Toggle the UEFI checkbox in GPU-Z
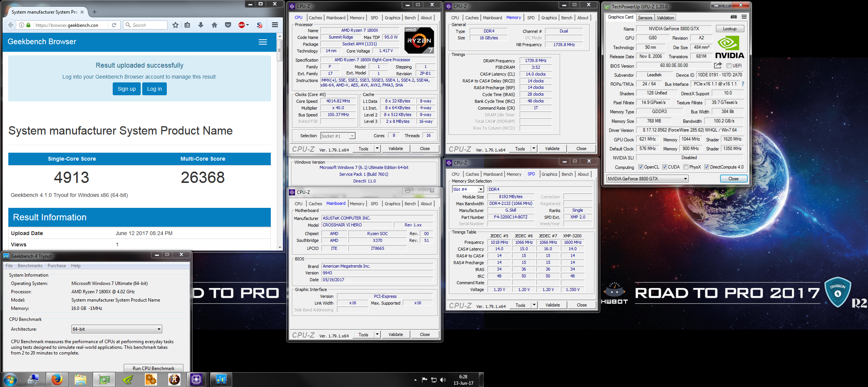The width and height of the screenshot is (868, 387). (729, 66)
